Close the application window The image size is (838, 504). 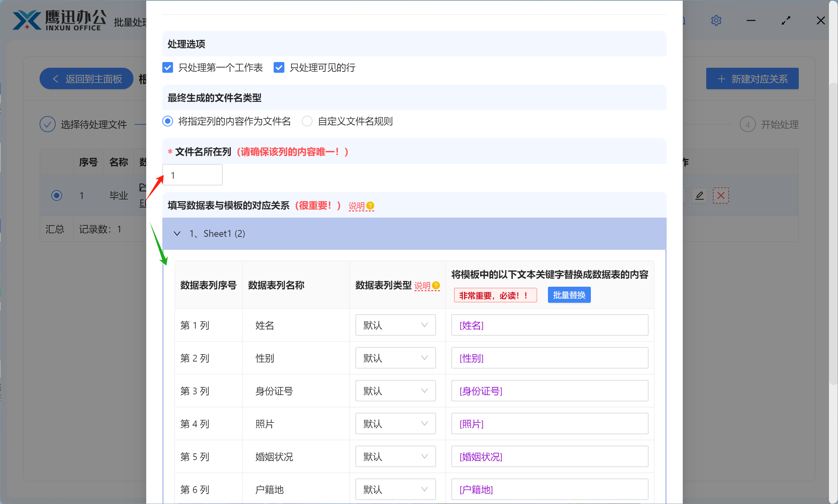(820, 20)
